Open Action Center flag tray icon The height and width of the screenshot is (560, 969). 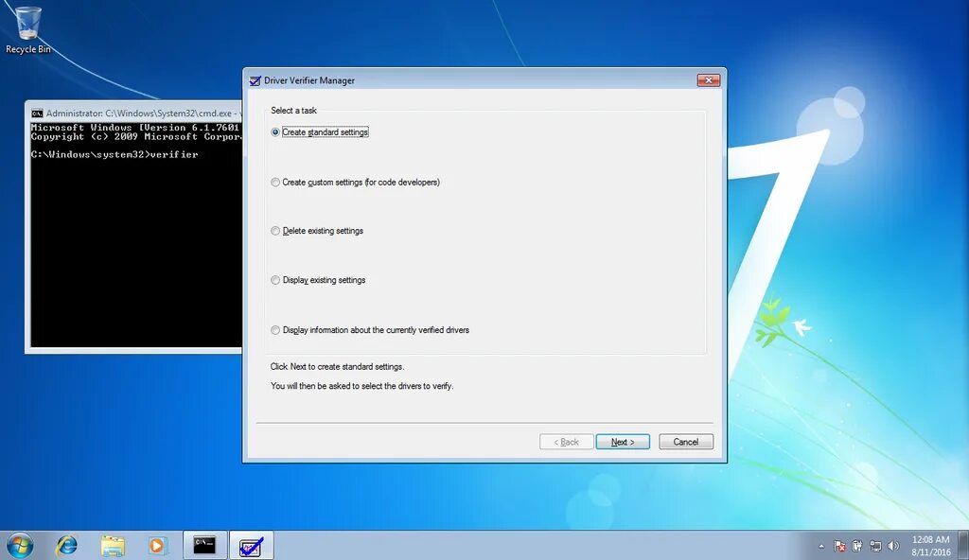(840, 546)
